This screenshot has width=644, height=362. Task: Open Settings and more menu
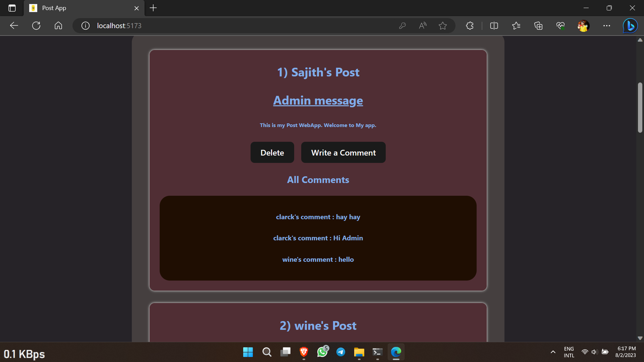coord(607,25)
